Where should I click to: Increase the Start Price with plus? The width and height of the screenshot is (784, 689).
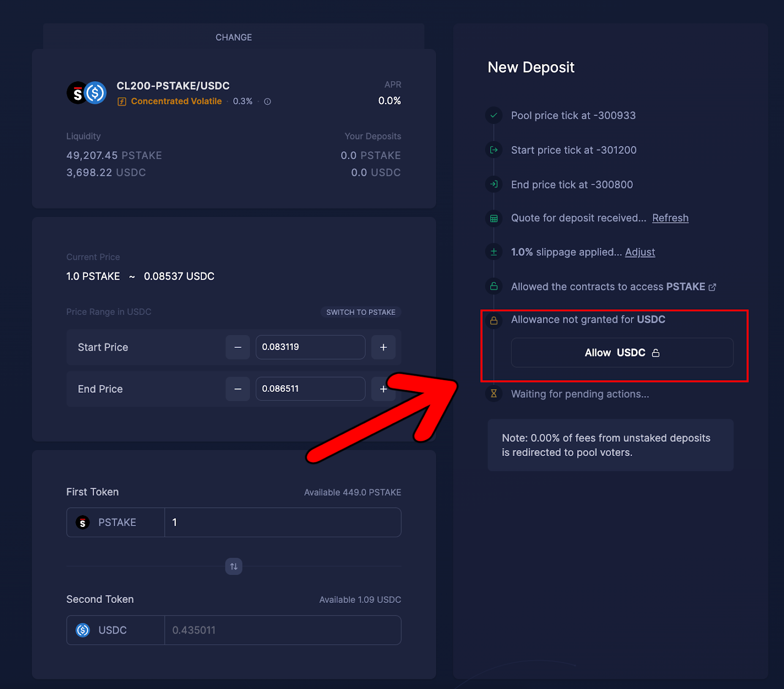(x=383, y=347)
